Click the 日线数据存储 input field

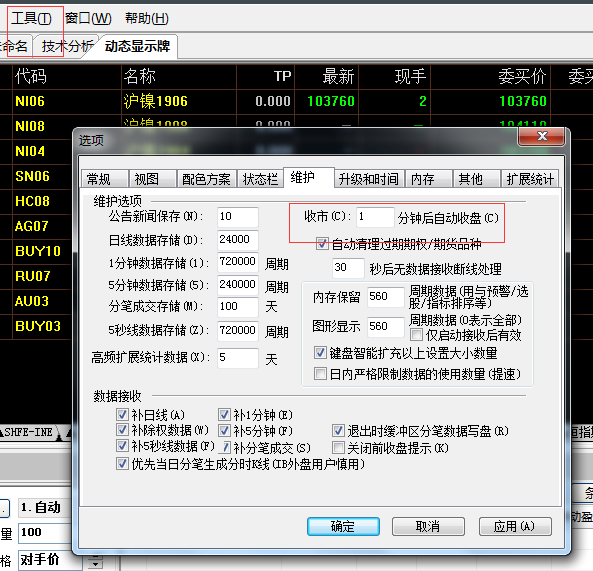[238, 239]
